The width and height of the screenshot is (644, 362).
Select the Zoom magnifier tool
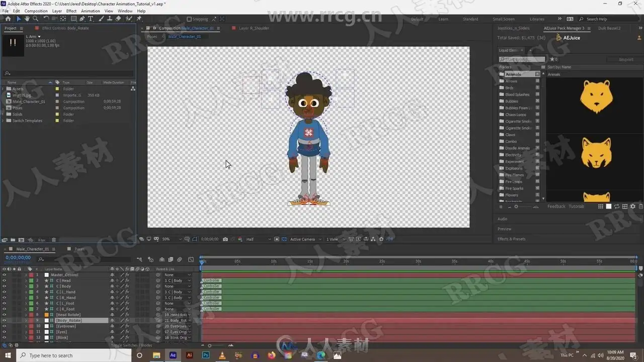[x=35, y=19]
